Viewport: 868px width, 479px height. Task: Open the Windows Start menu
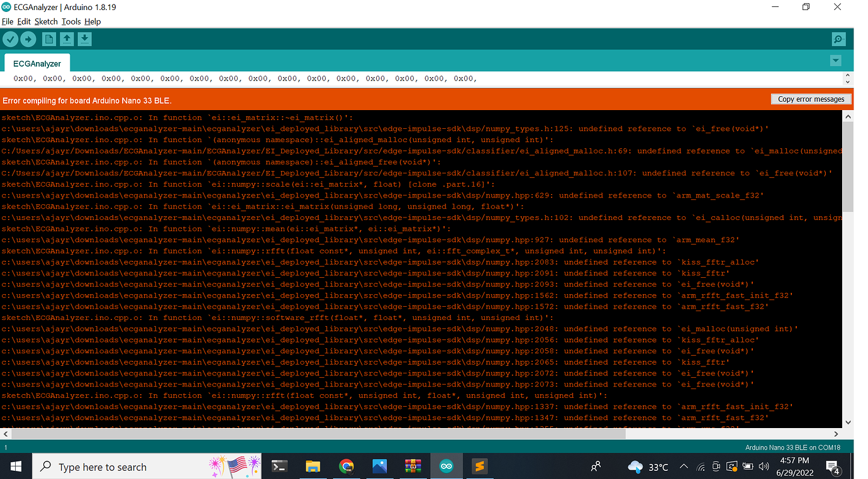tap(16, 466)
